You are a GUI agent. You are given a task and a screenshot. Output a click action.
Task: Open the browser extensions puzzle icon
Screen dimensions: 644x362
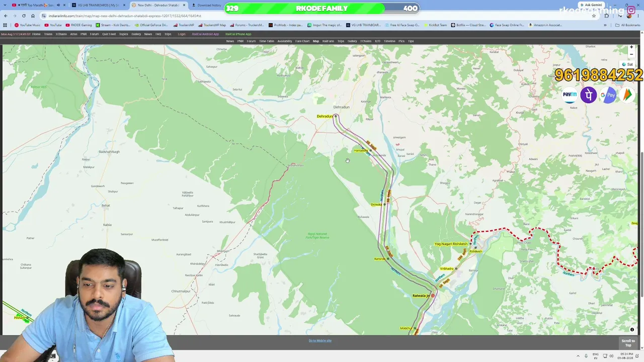[x=606, y=16]
